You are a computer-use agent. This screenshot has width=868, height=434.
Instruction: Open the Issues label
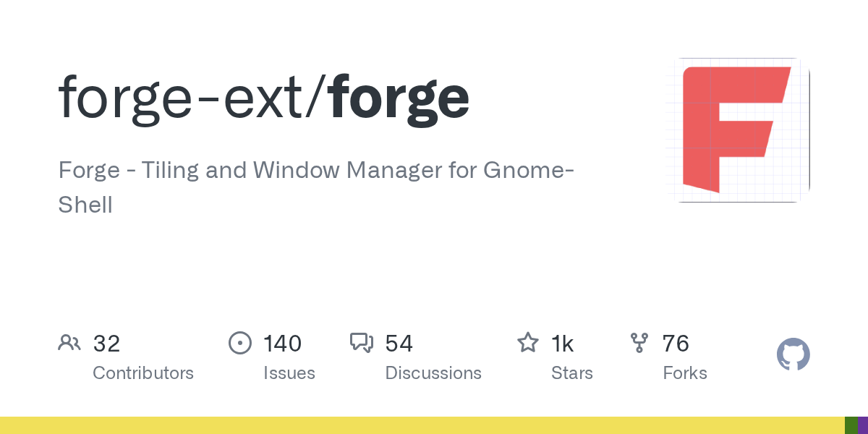click(289, 373)
